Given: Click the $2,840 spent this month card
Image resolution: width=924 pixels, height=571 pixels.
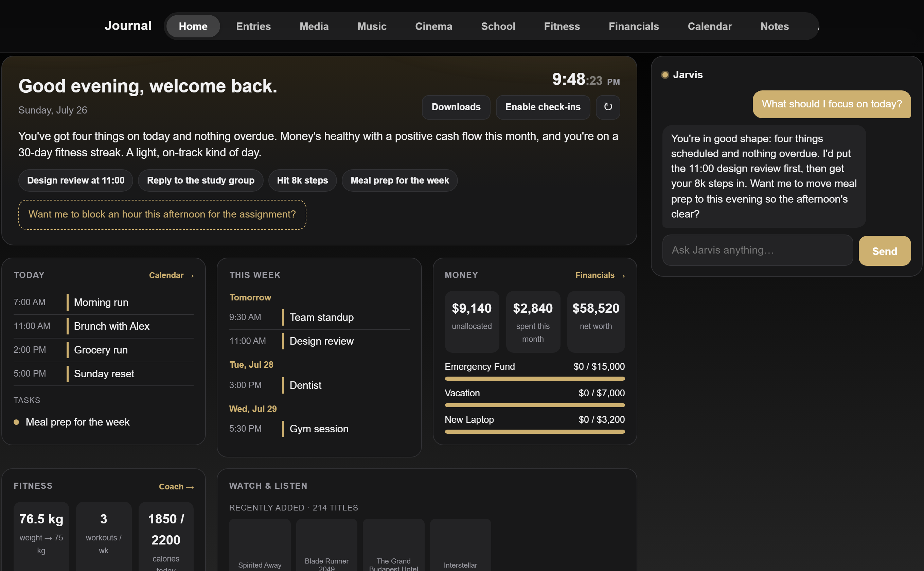Looking at the screenshot, I should click(533, 322).
